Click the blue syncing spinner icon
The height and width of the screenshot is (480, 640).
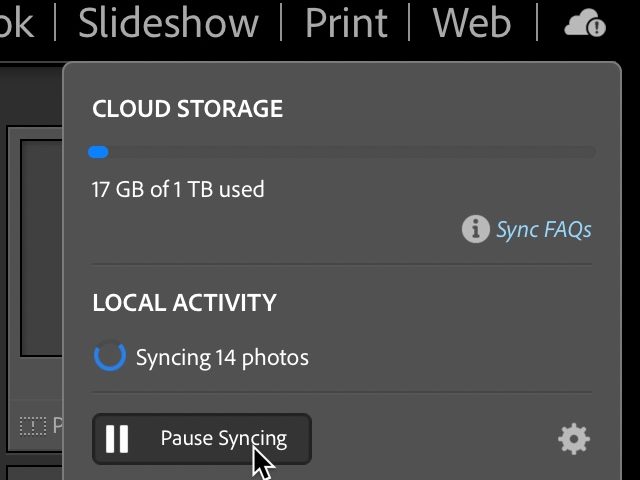tap(109, 356)
